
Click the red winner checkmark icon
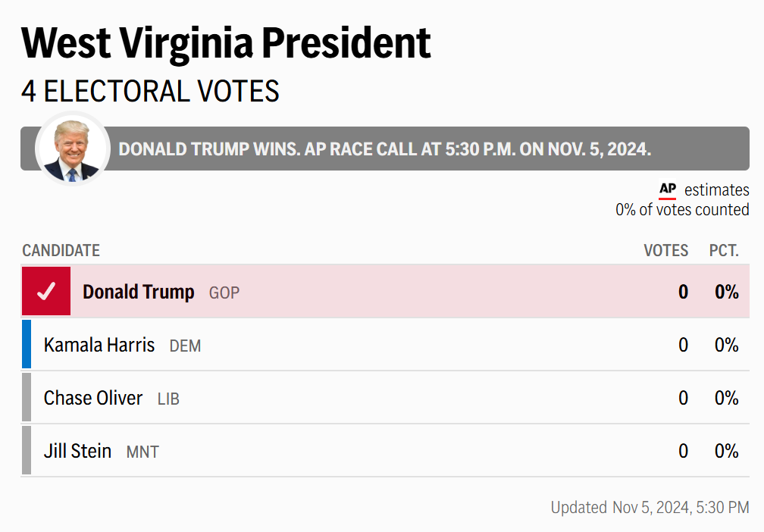point(46,292)
